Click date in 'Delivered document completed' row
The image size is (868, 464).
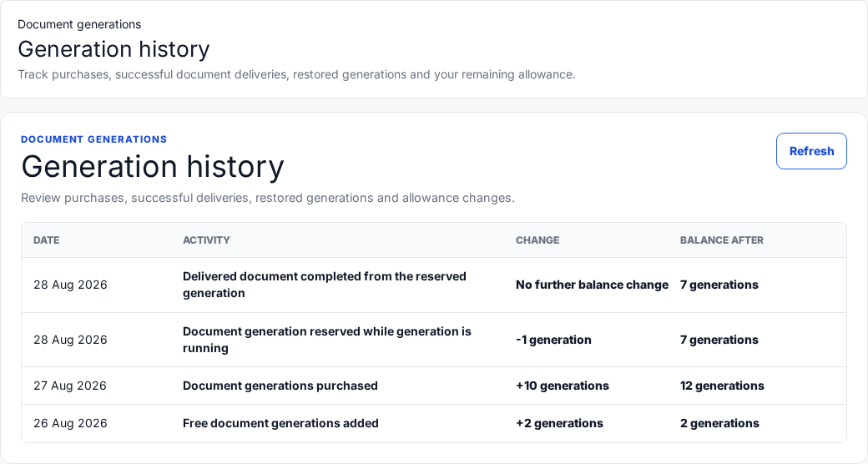click(x=70, y=285)
